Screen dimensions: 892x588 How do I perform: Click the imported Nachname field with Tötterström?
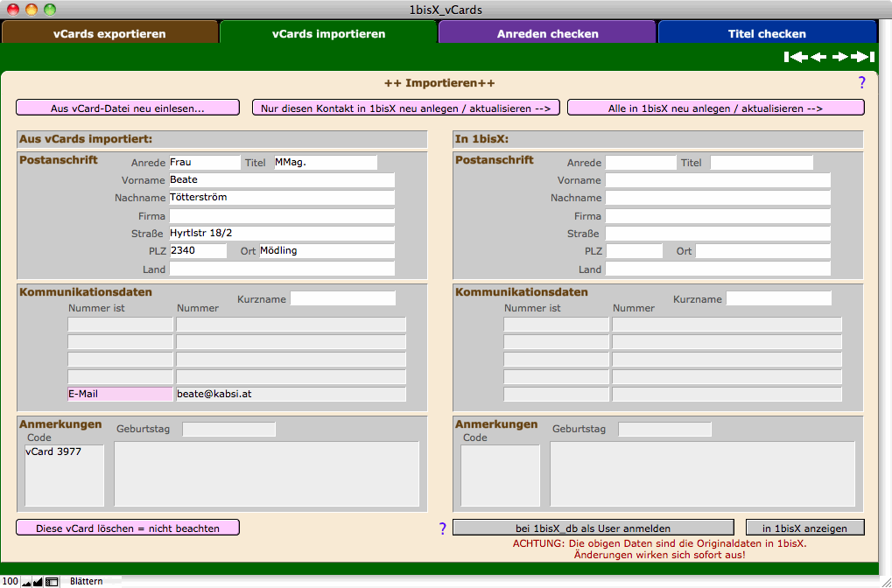coord(281,198)
